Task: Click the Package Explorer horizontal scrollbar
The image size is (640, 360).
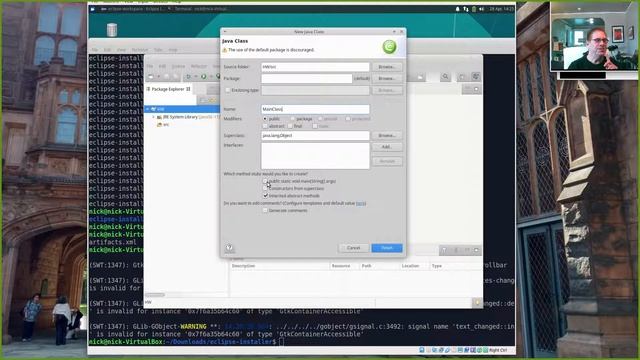Action: (155, 295)
